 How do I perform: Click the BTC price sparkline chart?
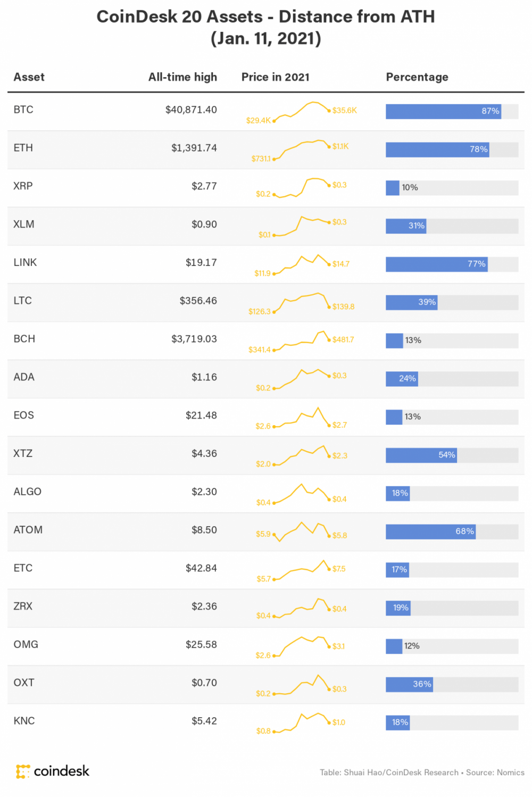click(302, 112)
